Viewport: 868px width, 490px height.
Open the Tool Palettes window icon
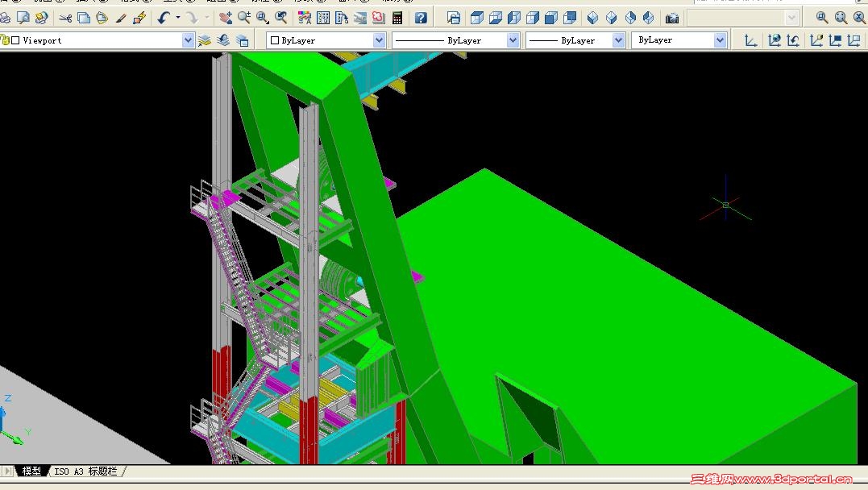[342, 19]
